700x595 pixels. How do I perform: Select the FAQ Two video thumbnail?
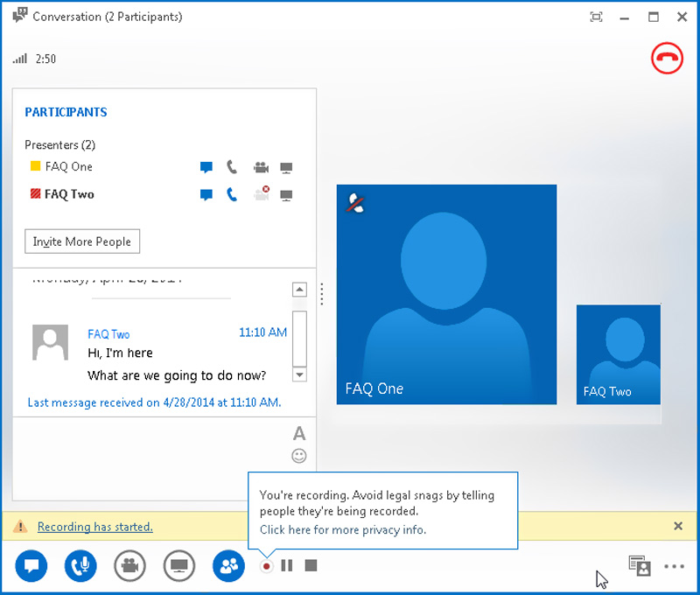click(619, 355)
